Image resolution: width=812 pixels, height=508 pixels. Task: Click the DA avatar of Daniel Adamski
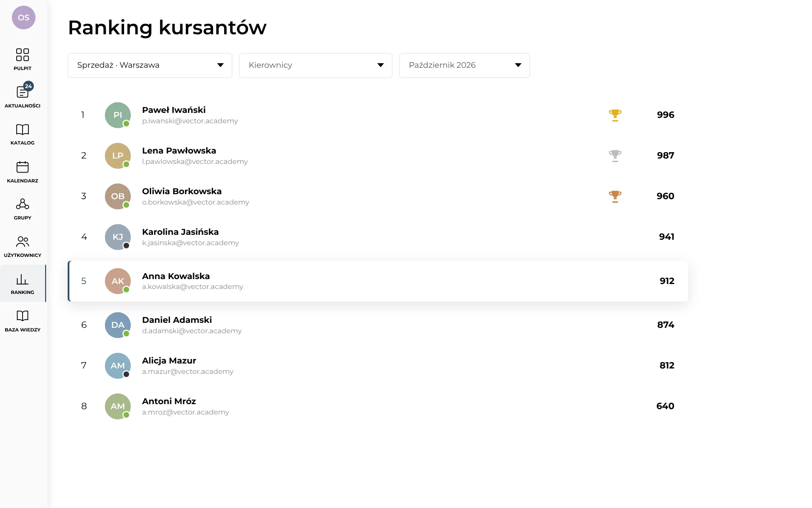pyautogui.click(x=118, y=325)
